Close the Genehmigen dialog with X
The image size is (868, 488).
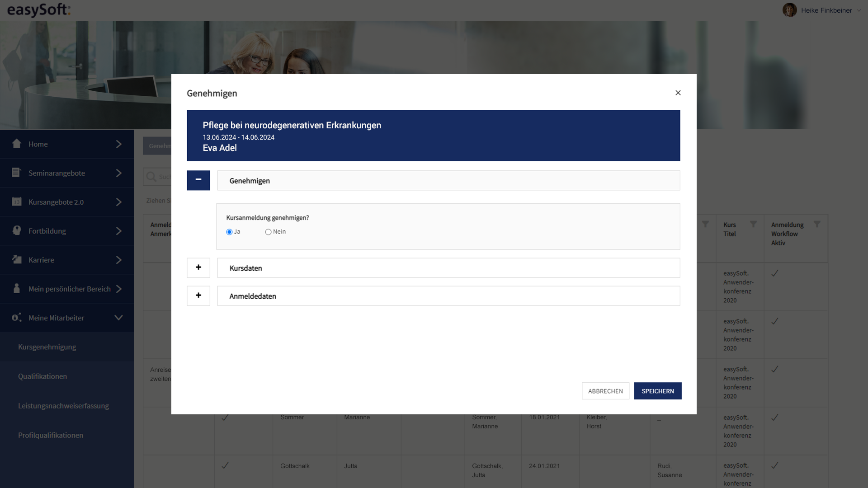coord(678,93)
